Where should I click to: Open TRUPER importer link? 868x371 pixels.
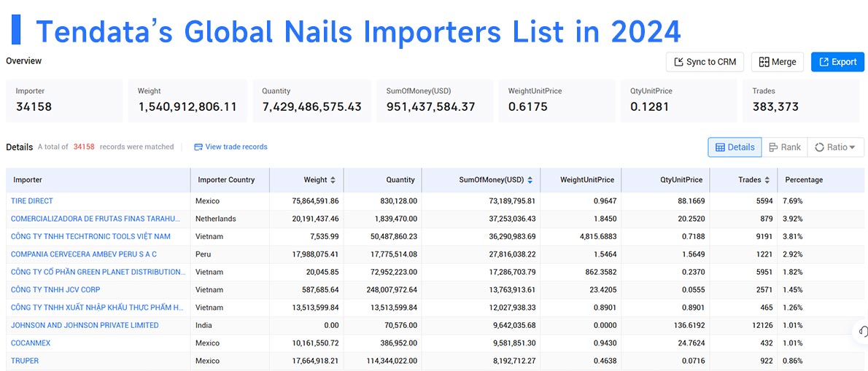tap(25, 361)
